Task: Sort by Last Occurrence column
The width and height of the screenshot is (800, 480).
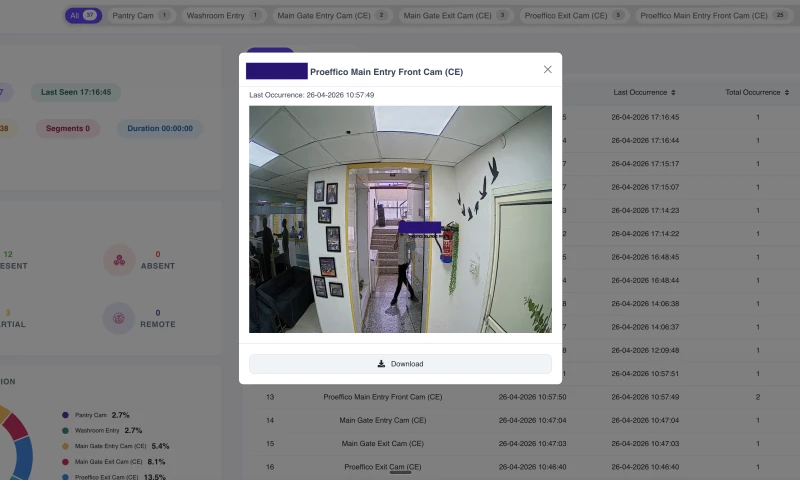Action: (644, 92)
